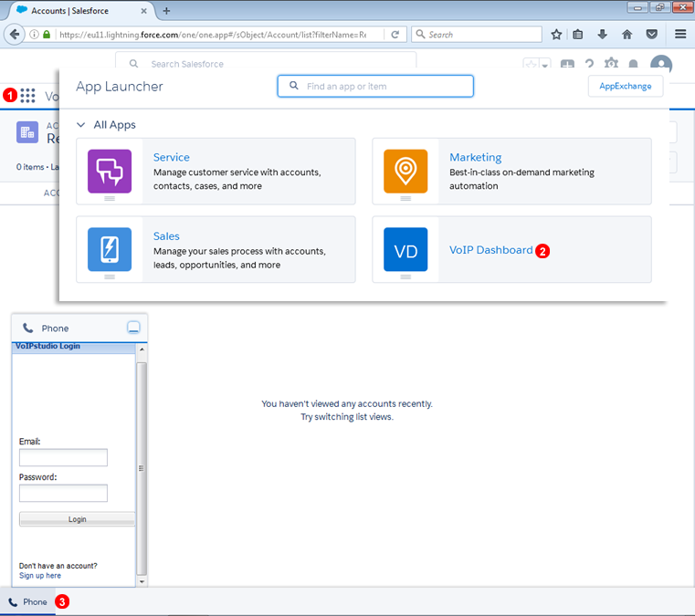Open the Salesforce favorites dropdown arrow
695x616 pixels.
click(544, 64)
